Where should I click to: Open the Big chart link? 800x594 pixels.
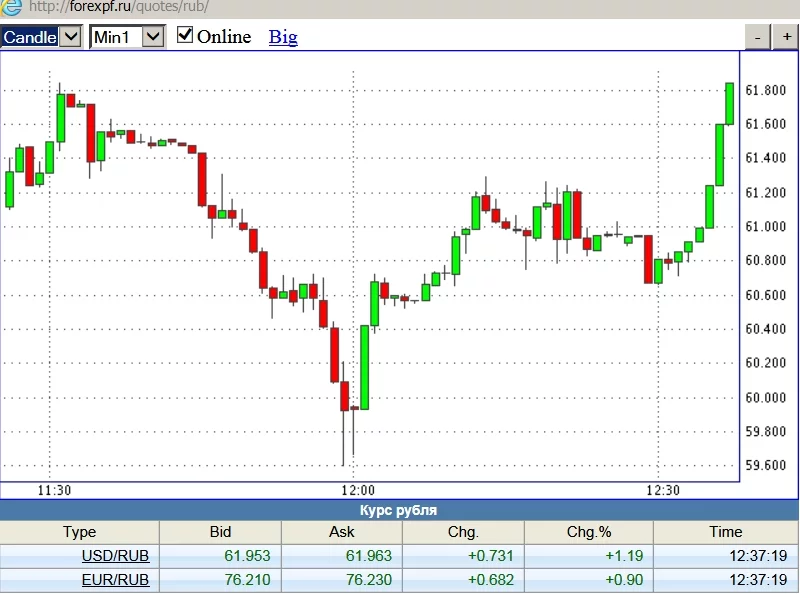pos(283,37)
